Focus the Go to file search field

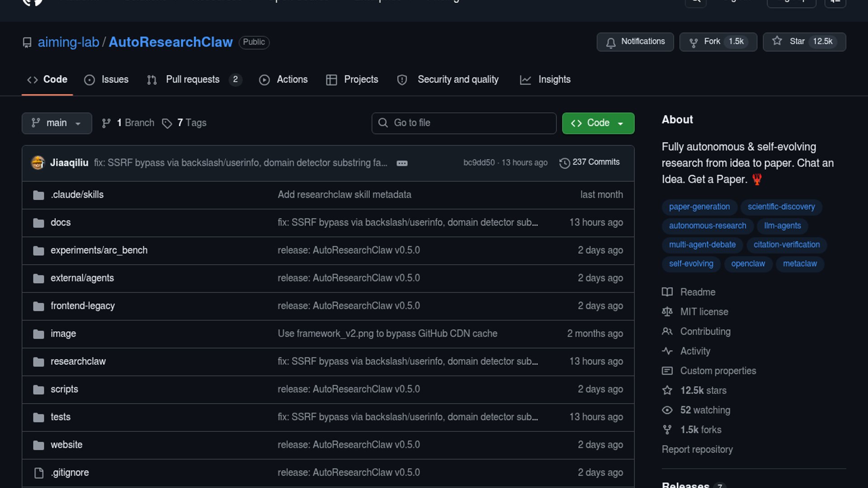pyautogui.click(x=464, y=123)
